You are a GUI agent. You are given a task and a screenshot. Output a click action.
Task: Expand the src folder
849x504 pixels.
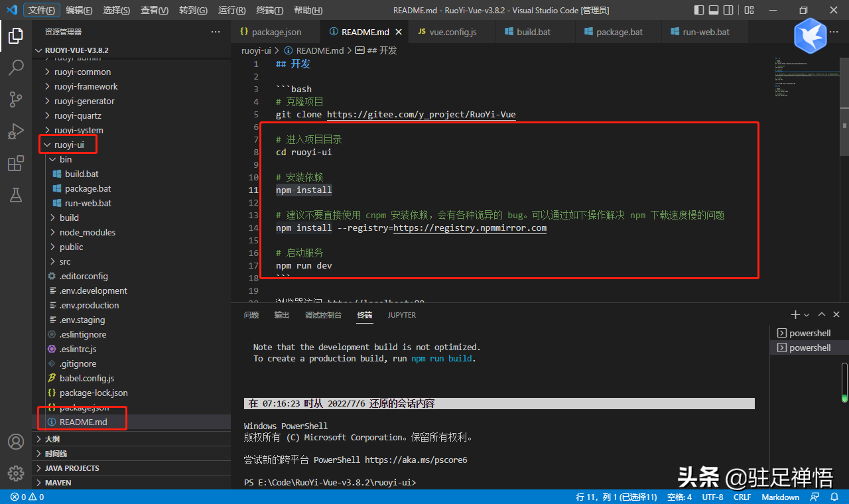[131, 261]
